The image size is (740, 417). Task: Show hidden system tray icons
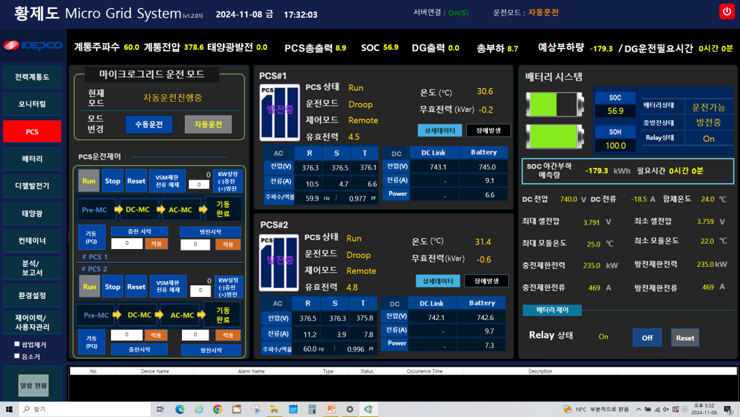click(x=638, y=409)
